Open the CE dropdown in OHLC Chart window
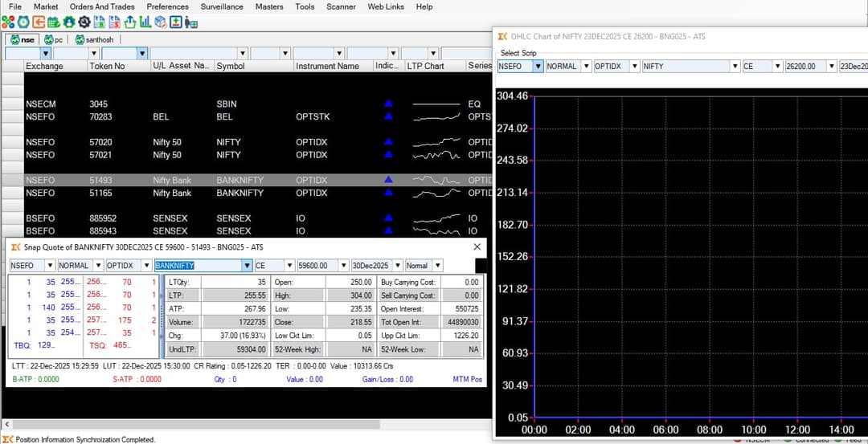This screenshot has width=868, height=444. 777,67
